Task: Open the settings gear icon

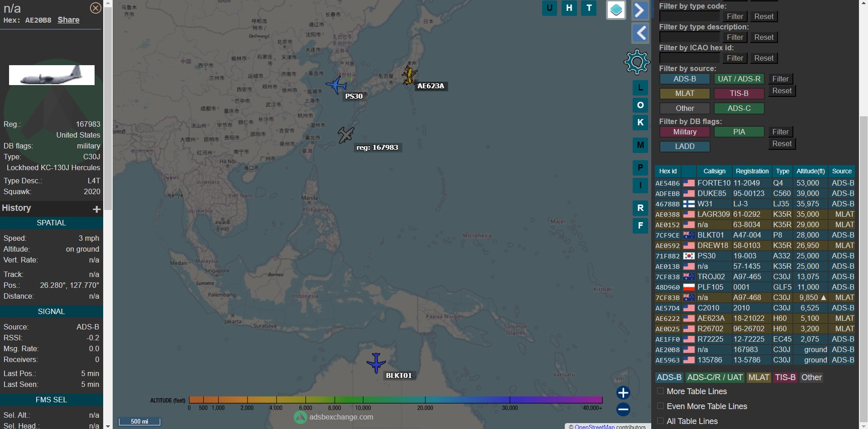Action: click(637, 62)
